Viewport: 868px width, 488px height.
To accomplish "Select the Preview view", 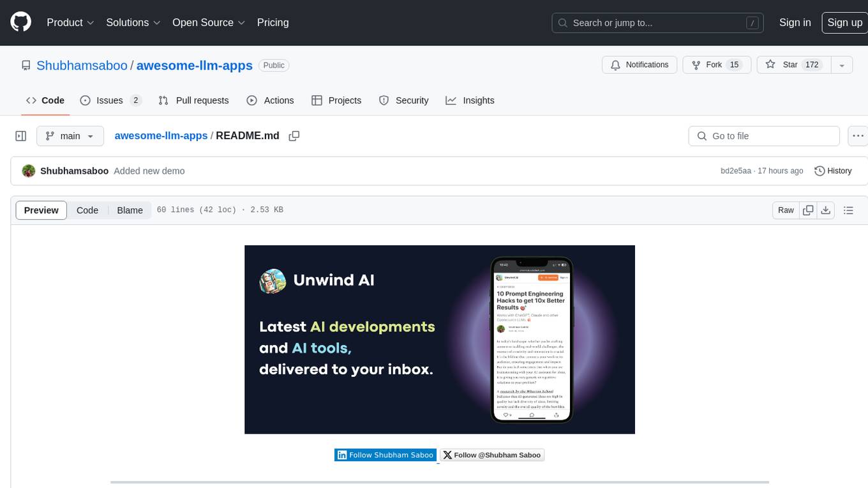I will 41,210.
